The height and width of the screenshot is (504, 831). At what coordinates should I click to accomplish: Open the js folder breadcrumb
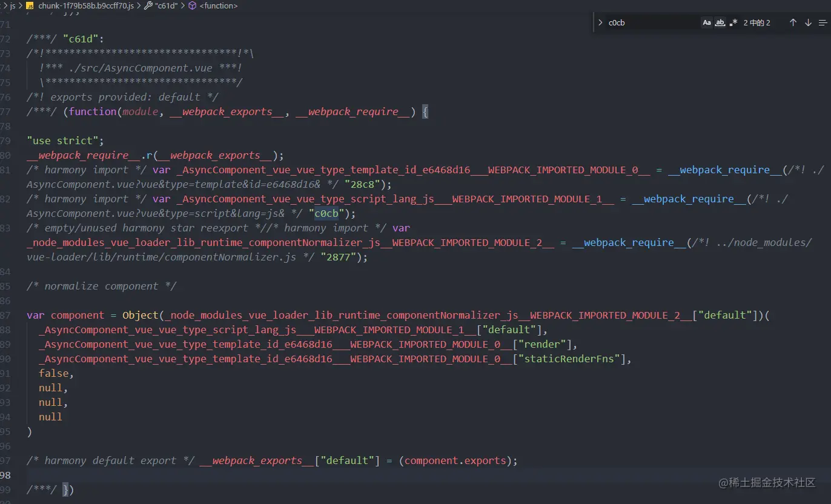tap(13, 5)
